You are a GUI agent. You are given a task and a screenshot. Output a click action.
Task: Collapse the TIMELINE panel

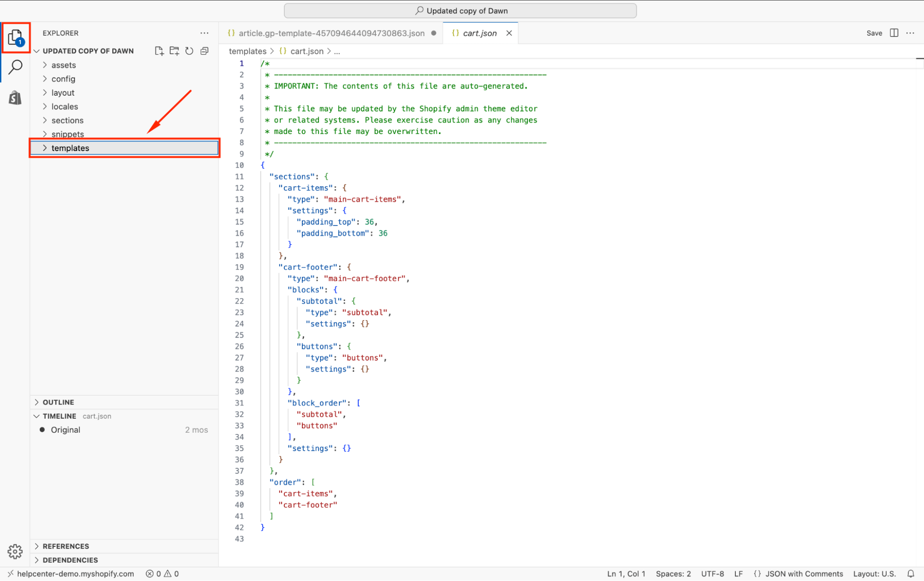(59, 416)
